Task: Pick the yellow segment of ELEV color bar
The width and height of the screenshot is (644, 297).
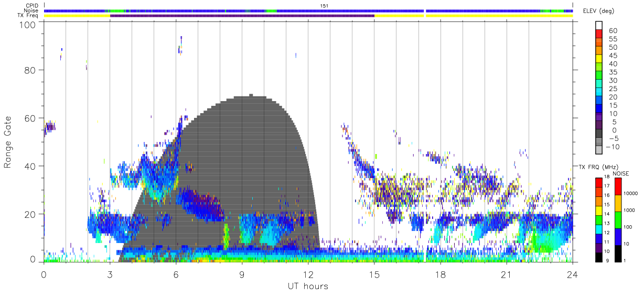Action: 598,59
